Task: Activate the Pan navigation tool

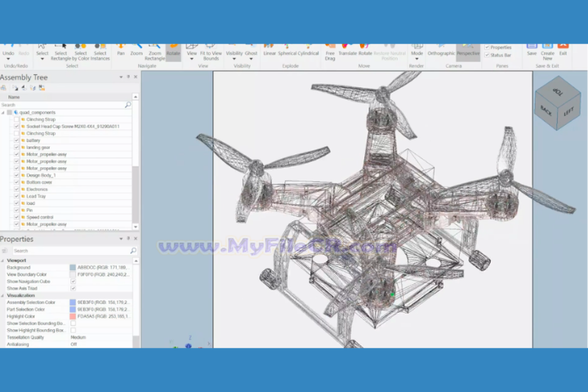Action: (121, 50)
